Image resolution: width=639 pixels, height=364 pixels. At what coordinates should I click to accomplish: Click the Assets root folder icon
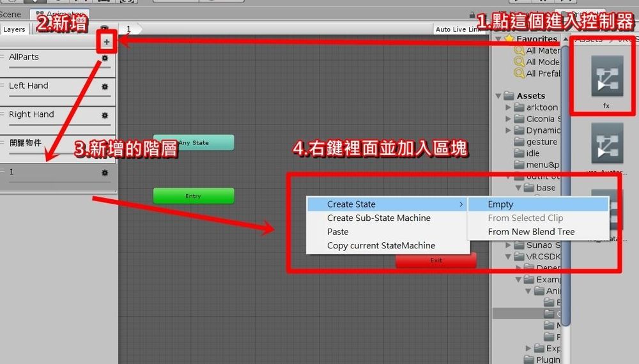point(509,96)
